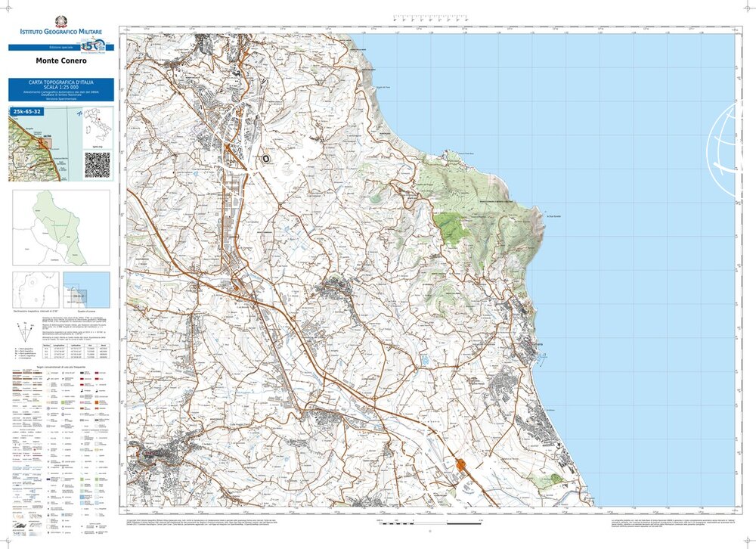
Task: Click the small Italy locator map
Action: coord(95,123)
